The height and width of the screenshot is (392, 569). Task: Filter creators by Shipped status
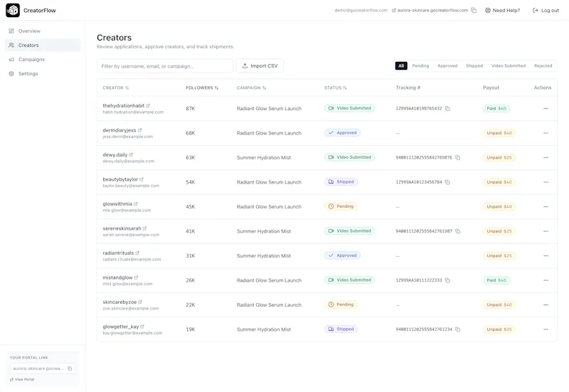tap(474, 65)
